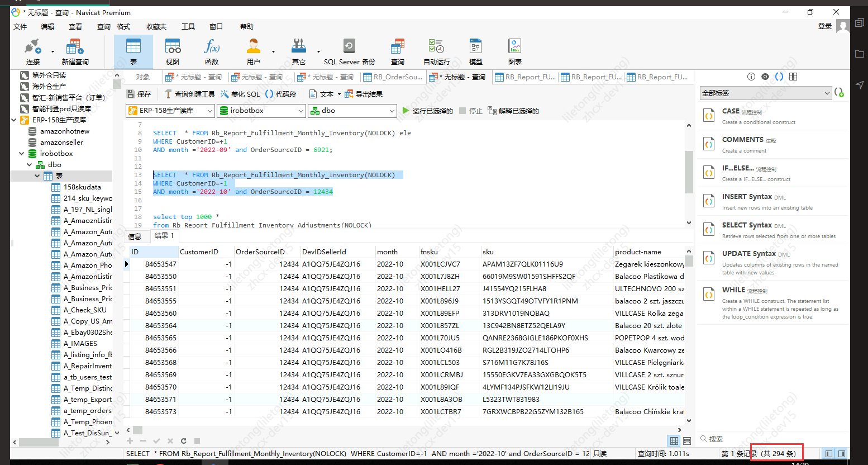Image resolution: width=868 pixels, height=465 pixels.
Task: Click the 保存 save button
Action: click(x=139, y=94)
